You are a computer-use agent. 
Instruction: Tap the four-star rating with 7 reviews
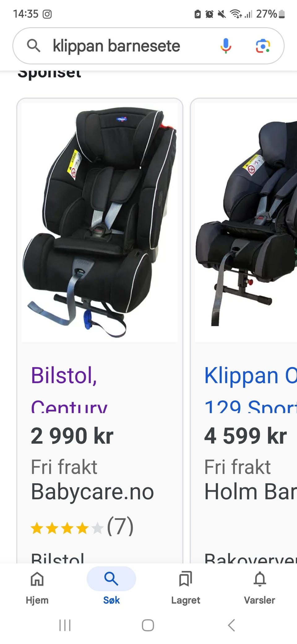click(82, 526)
